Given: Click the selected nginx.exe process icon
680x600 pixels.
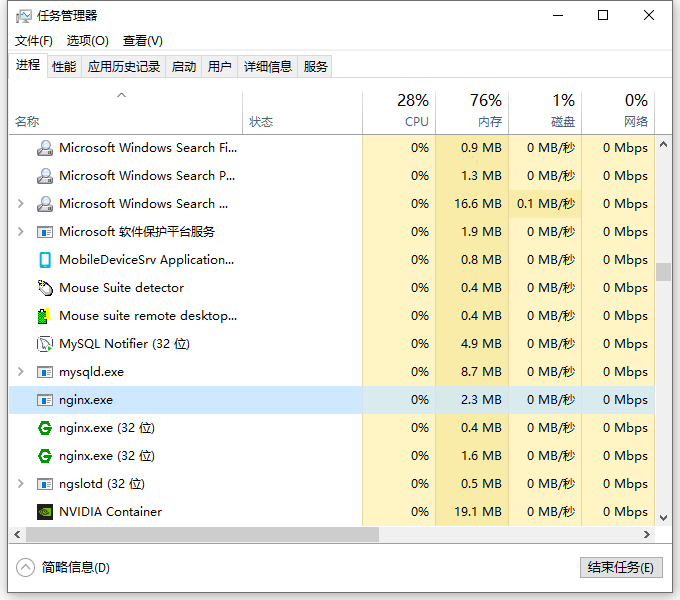Looking at the screenshot, I should [45, 400].
